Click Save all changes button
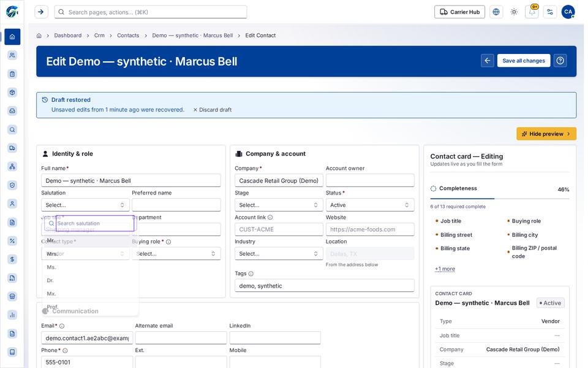This screenshot has height=368, width=588. tap(524, 61)
